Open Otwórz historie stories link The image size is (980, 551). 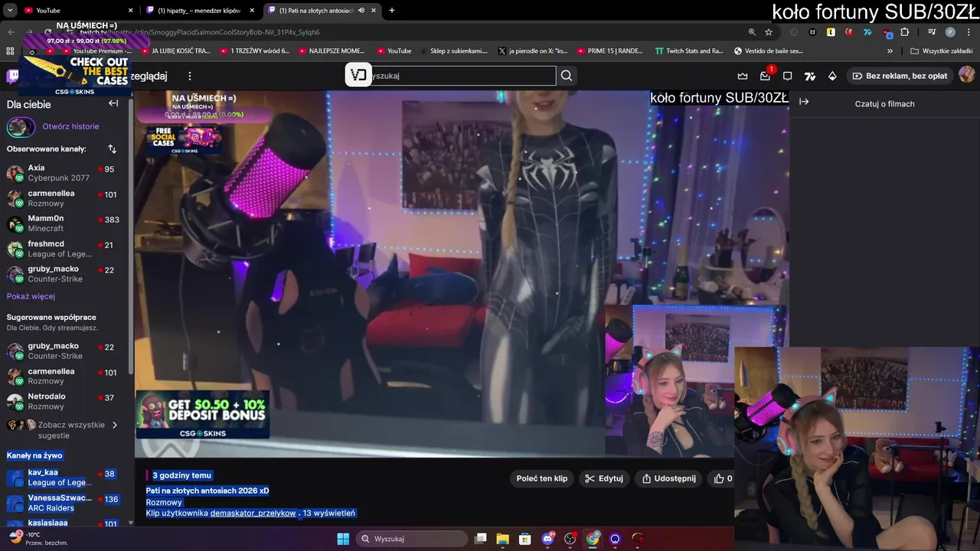pyautogui.click(x=70, y=126)
